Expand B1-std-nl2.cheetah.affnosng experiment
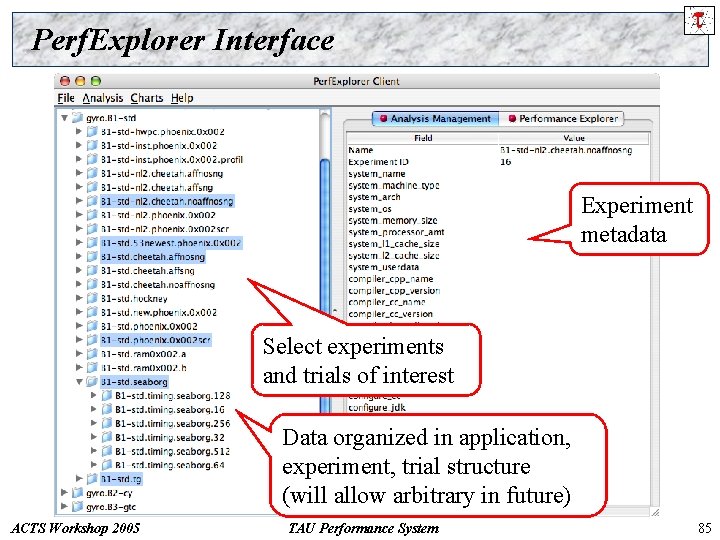 pos(79,173)
